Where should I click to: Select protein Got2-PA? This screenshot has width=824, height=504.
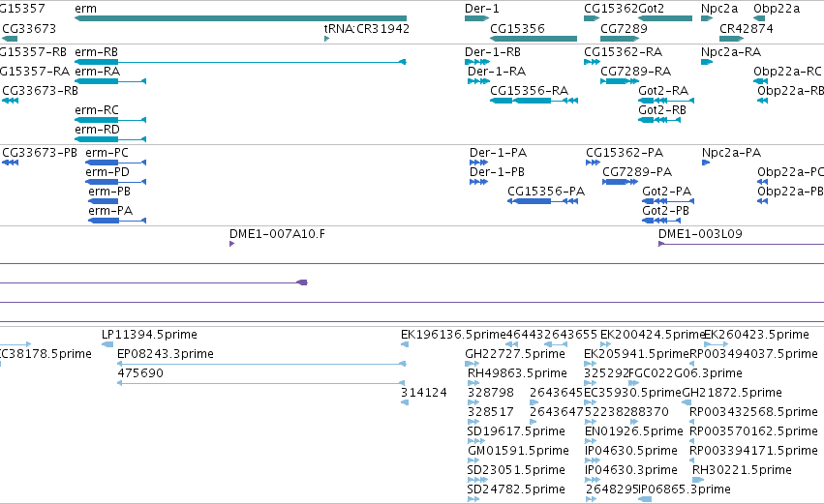coord(668,201)
